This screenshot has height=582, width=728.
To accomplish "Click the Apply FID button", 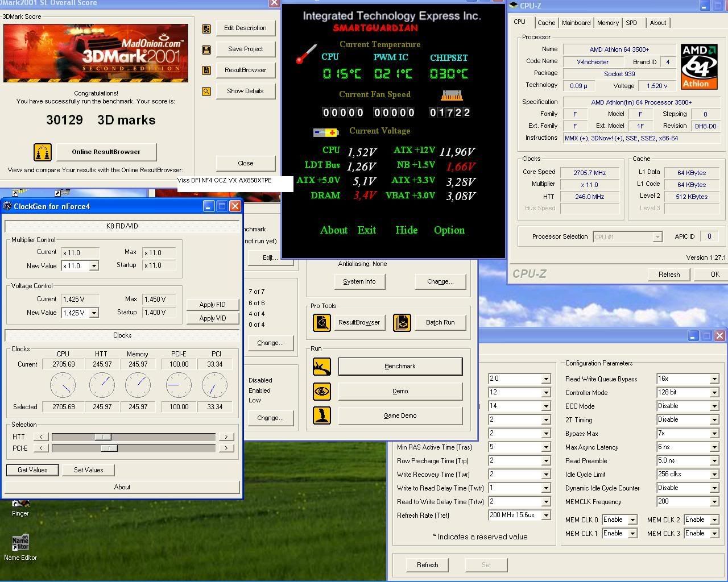I will coord(212,305).
